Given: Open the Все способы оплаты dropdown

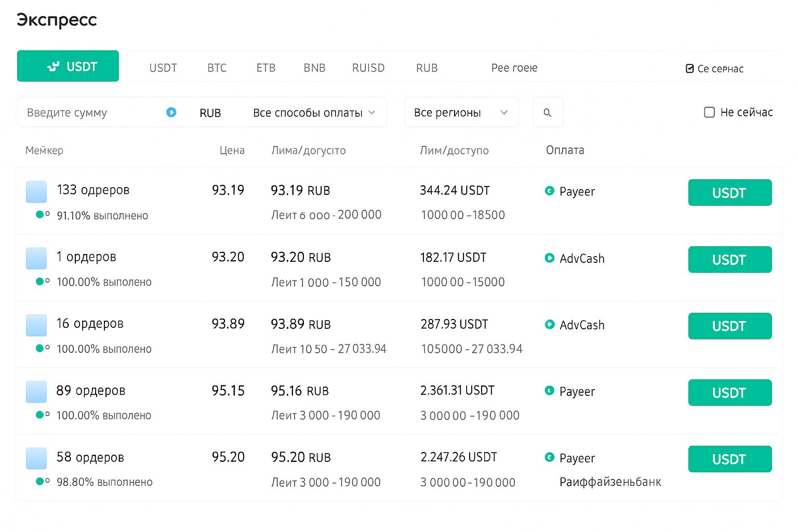Looking at the screenshot, I should tap(314, 113).
